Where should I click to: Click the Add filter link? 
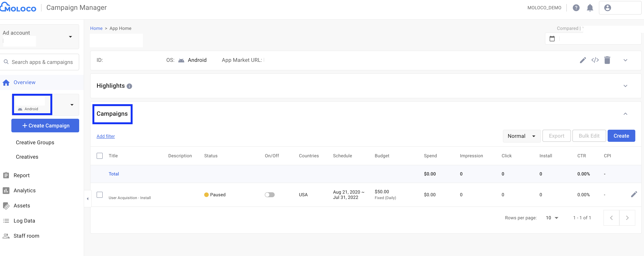(x=106, y=136)
